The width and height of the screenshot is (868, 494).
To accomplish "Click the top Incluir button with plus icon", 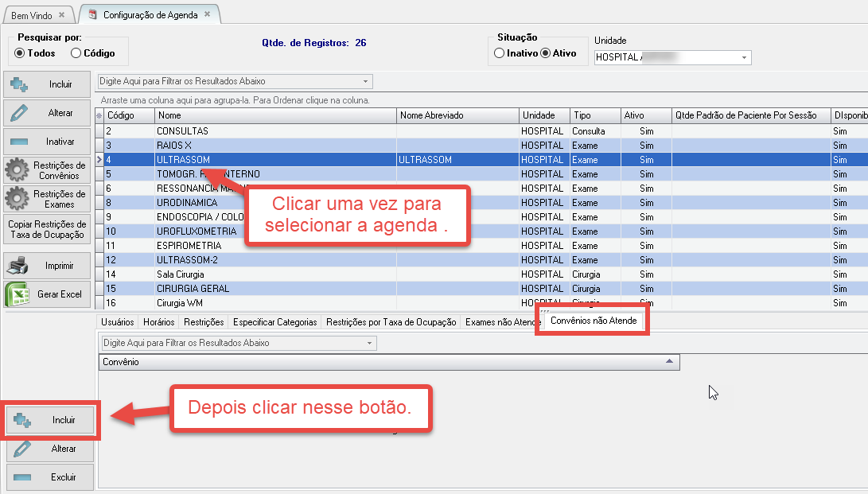I will pos(46,84).
